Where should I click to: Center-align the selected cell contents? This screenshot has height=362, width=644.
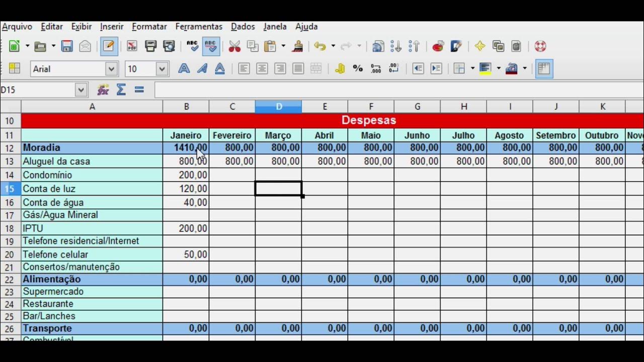click(x=262, y=68)
